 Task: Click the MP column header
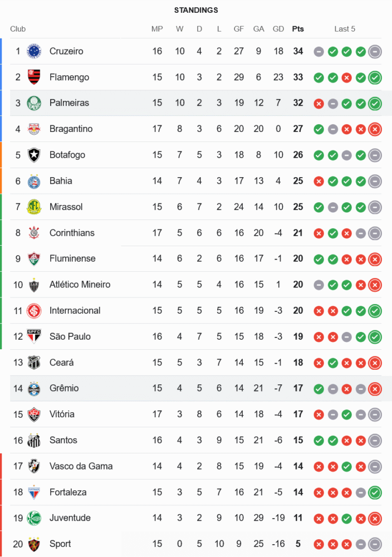pos(157,29)
